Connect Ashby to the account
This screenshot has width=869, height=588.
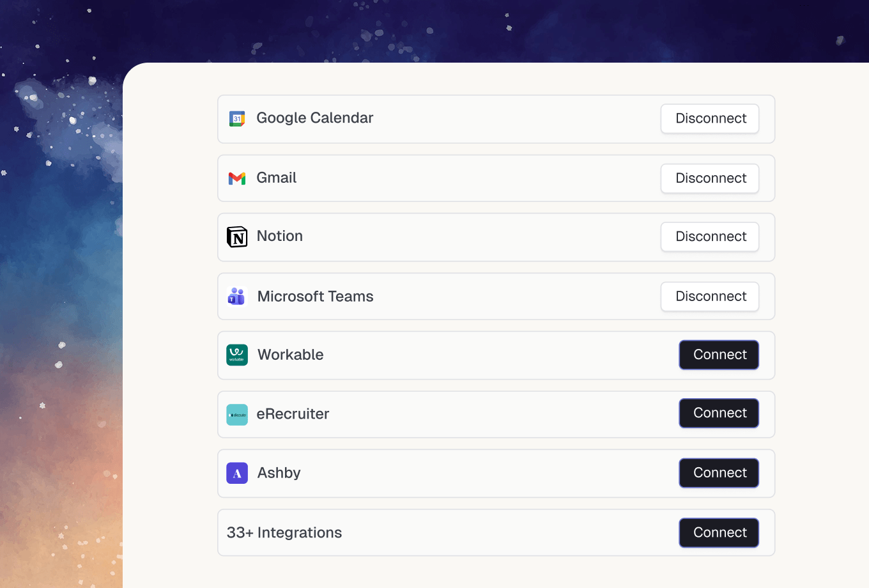(x=719, y=473)
